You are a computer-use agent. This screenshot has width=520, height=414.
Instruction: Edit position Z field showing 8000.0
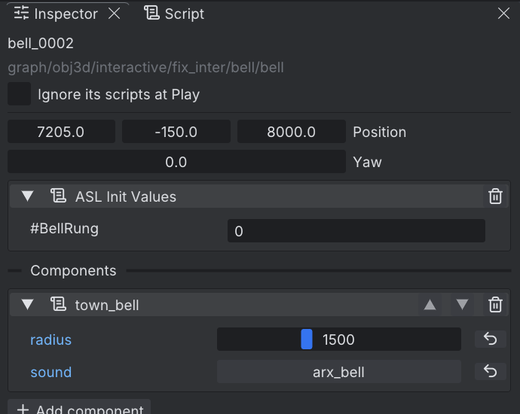291,132
